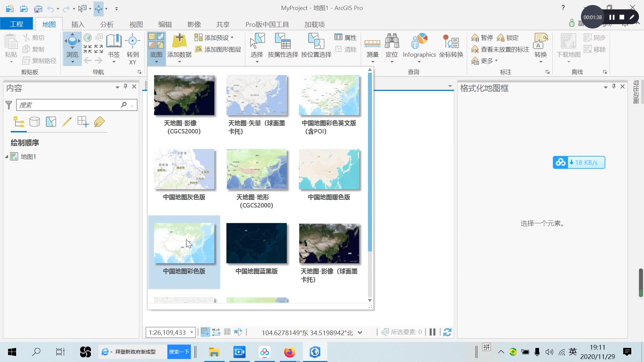Screen dimensions: 644x362
Task: Toggle the grid button in status bar
Action: 227,332
